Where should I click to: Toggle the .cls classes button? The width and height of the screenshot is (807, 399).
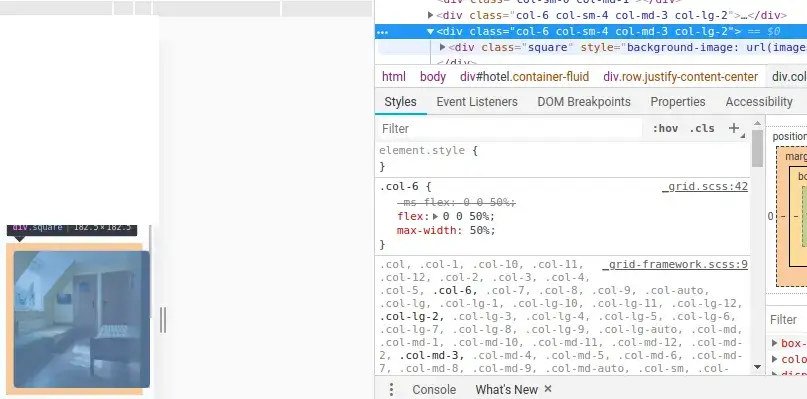[702, 129]
